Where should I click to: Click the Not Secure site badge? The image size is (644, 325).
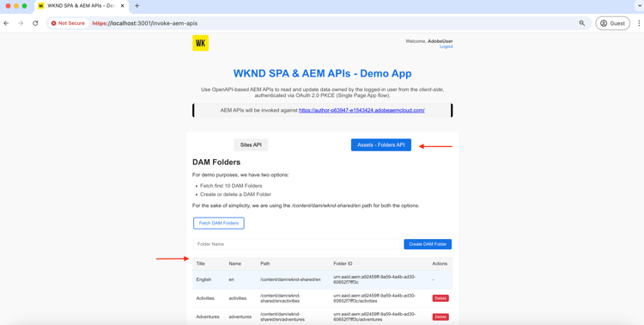pyautogui.click(x=68, y=23)
